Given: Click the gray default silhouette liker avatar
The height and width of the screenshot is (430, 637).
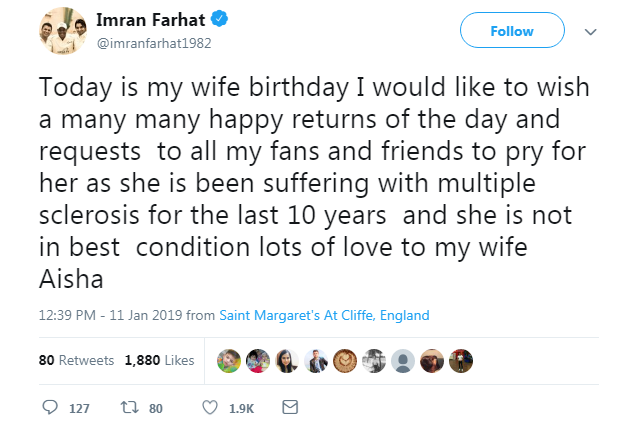Looking at the screenshot, I should (402, 360).
